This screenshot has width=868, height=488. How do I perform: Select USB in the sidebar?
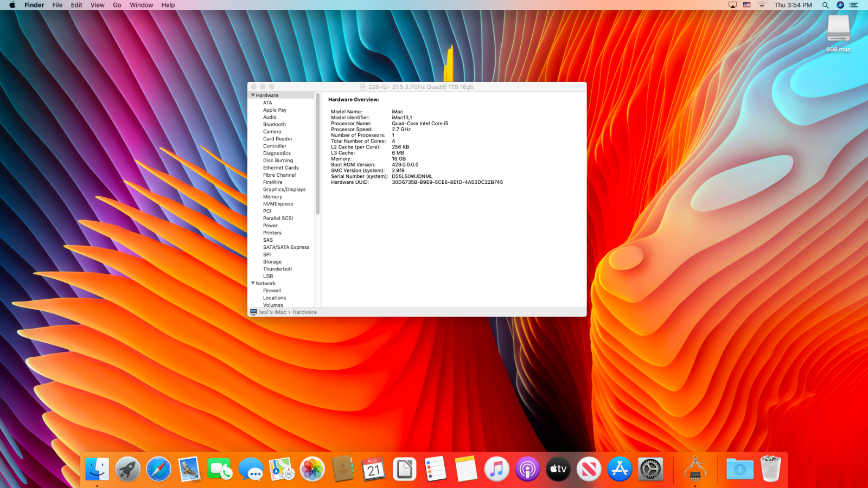[268, 276]
